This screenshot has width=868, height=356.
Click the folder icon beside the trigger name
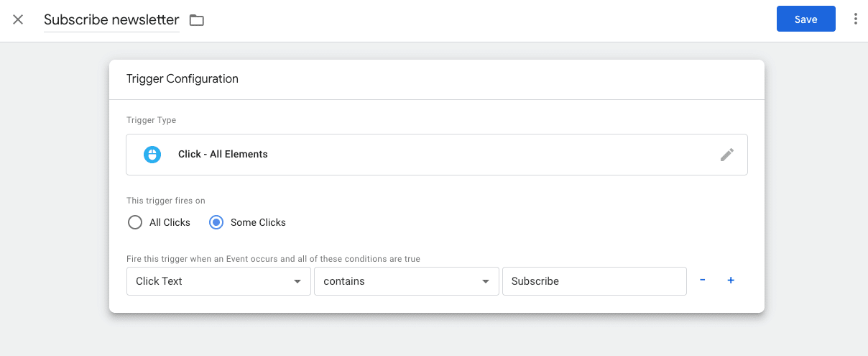pos(197,20)
